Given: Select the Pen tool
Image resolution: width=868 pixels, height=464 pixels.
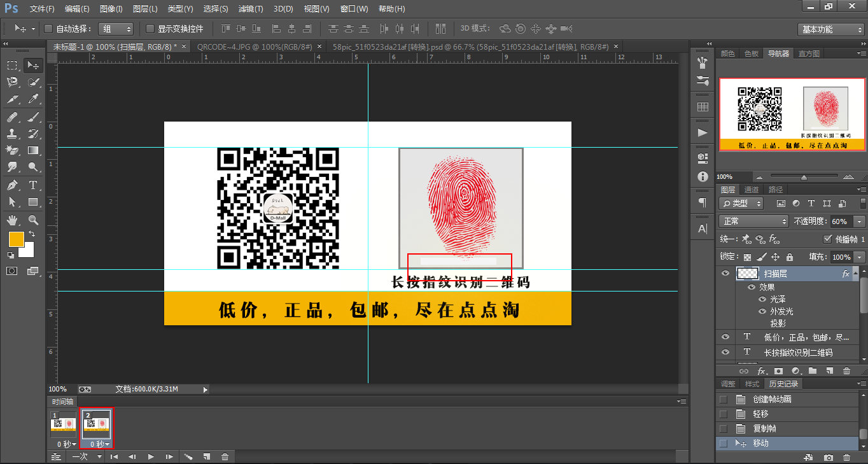Looking at the screenshot, I should [12, 185].
